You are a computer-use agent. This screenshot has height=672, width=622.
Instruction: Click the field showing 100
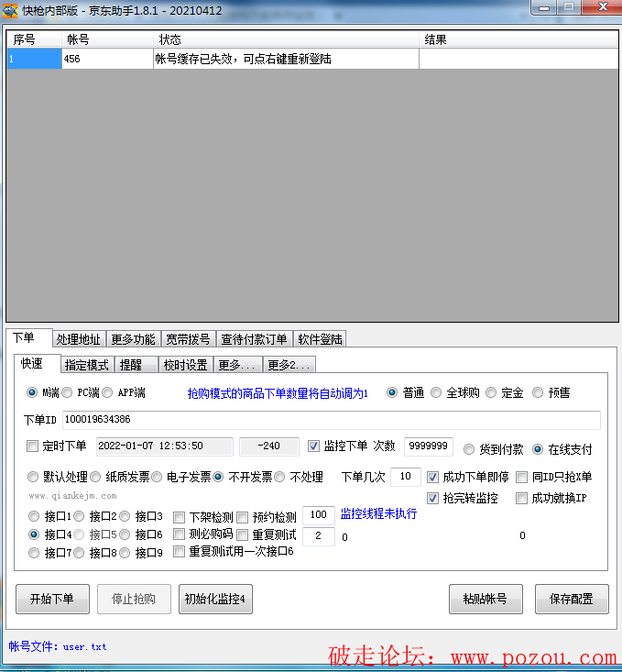(x=318, y=515)
